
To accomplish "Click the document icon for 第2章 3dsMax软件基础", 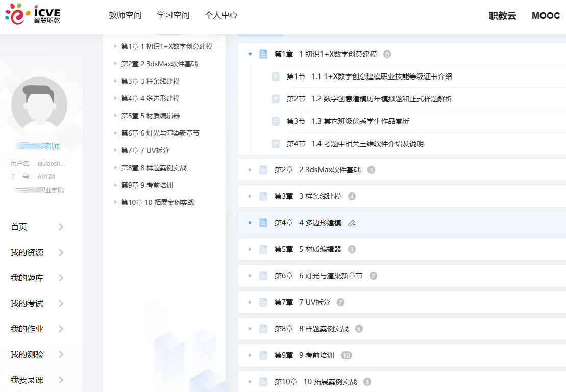I will pos(263,170).
